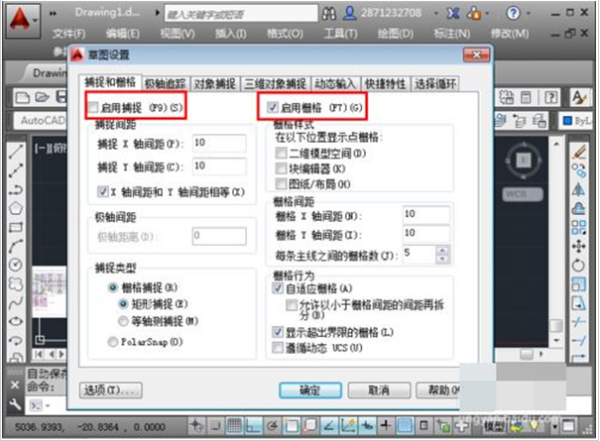Toggle the 启用栅格 (F7) checkbox

[x=272, y=108]
